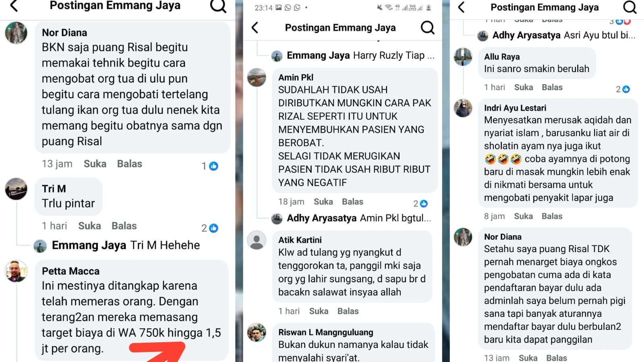Screen dimensions: 644x362
Task: Tap the search icon in middle panel header
Action: coord(427,27)
